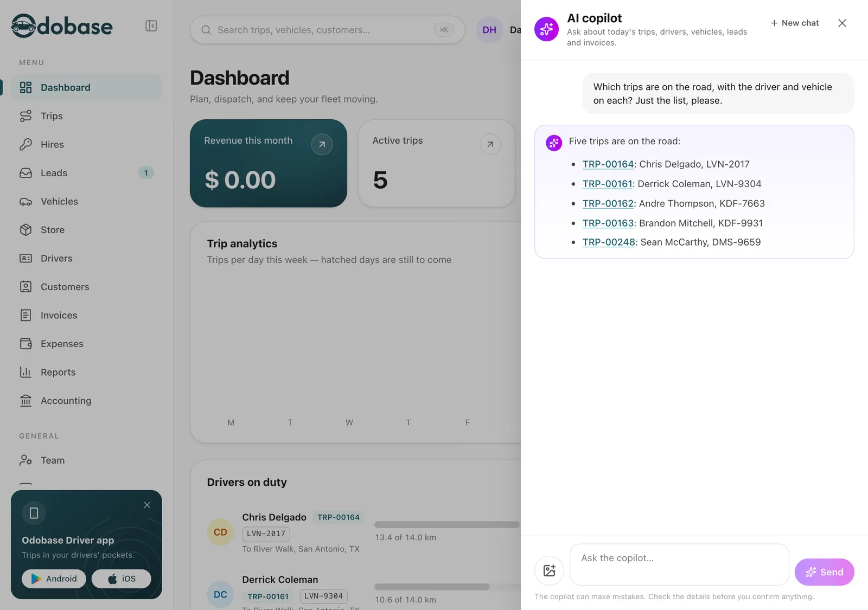Click LVN-9304 vehicle tag under Derrick Coleman

click(323, 596)
